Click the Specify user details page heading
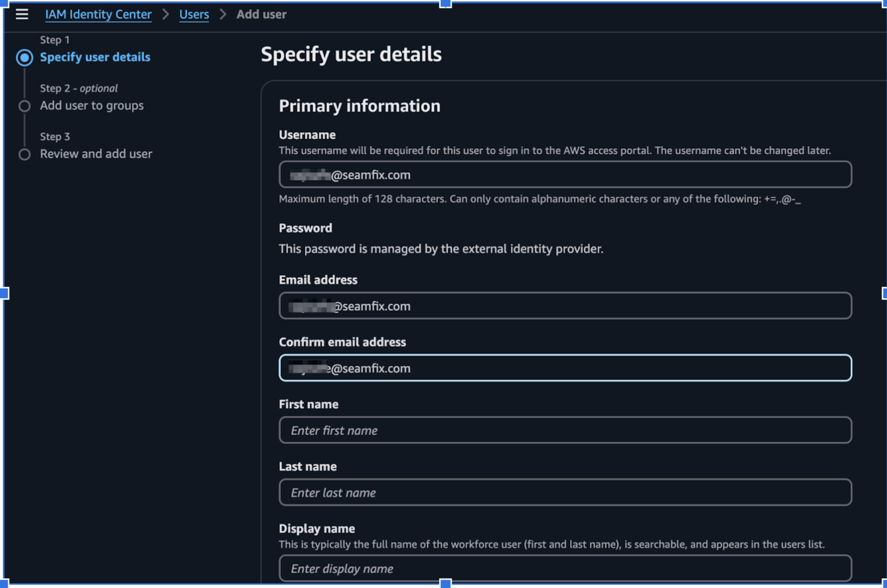 [x=351, y=54]
